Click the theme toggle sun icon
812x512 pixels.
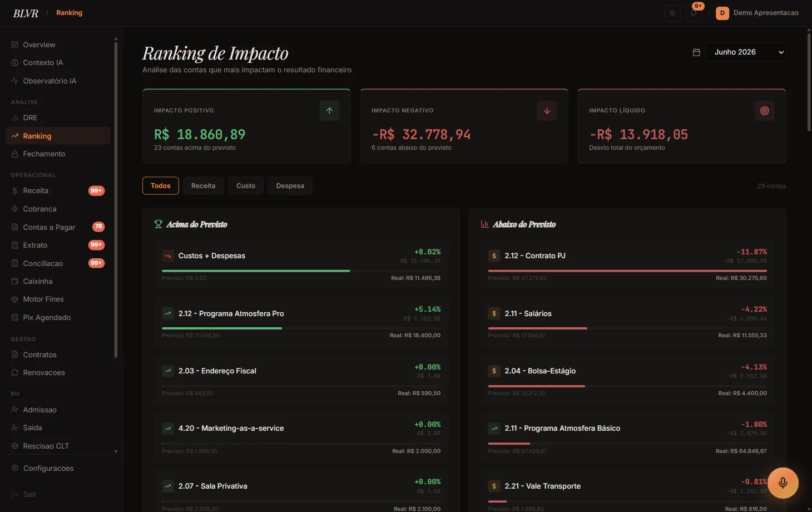click(x=672, y=13)
